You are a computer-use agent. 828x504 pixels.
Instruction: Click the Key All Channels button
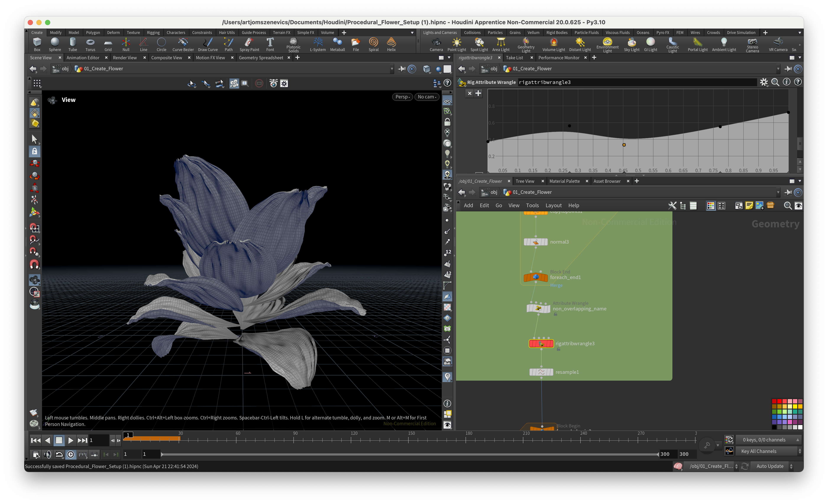tap(759, 451)
